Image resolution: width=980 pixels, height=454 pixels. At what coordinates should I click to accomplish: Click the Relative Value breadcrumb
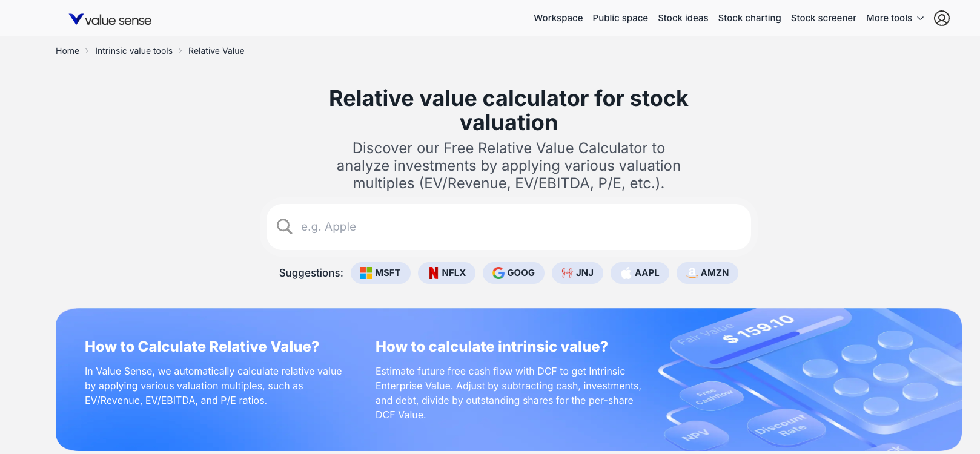[x=216, y=51]
